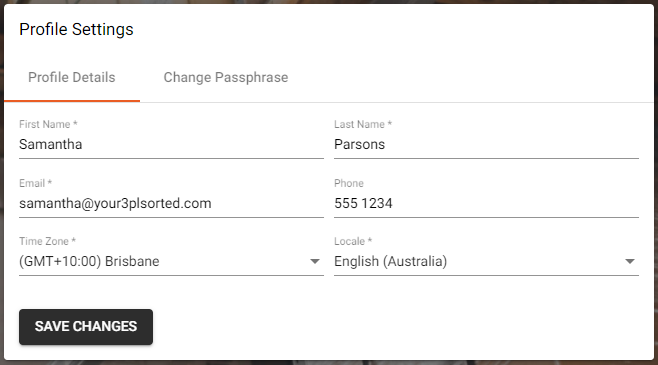Click the Phone label text

(x=349, y=183)
